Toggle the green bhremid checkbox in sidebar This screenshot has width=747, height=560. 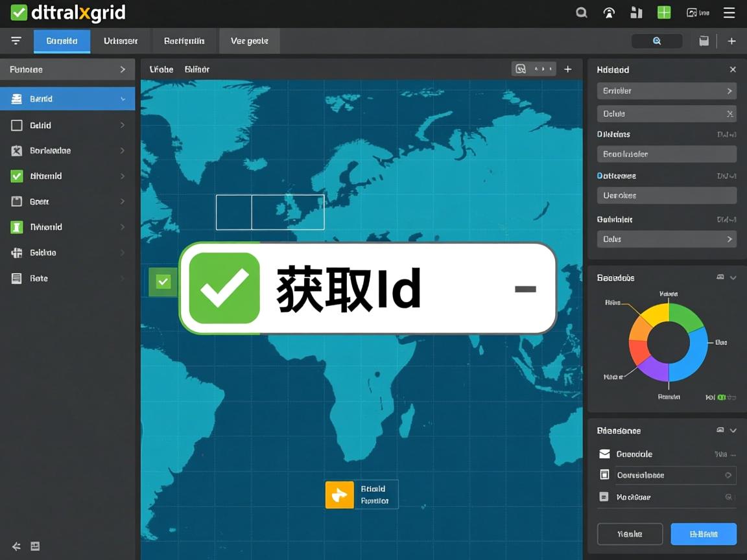tap(16, 176)
